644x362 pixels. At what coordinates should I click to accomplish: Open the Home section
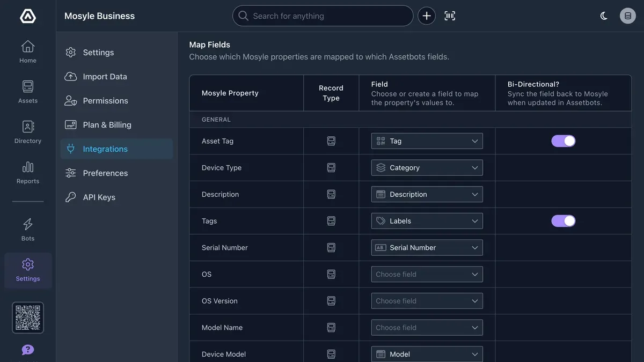pyautogui.click(x=28, y=52)
